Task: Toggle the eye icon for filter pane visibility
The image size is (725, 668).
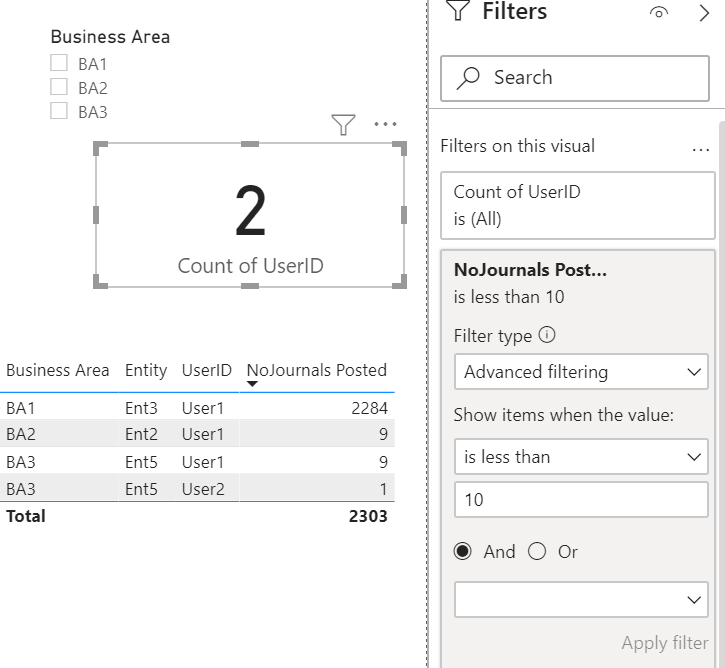Action: (x=658, y=12)
